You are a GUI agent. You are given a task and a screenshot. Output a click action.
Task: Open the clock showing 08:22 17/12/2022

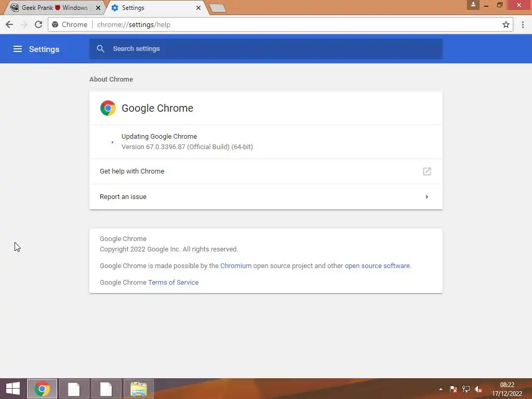click(507, 389)
